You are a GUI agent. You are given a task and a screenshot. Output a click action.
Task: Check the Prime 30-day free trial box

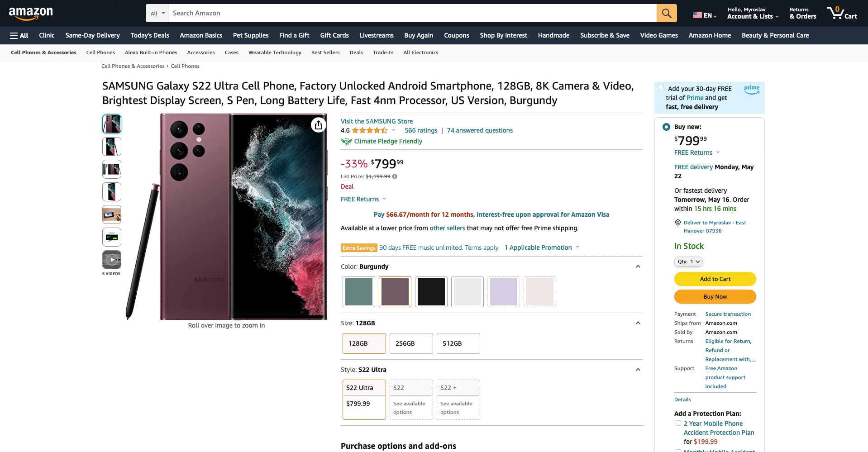[661, 88]
